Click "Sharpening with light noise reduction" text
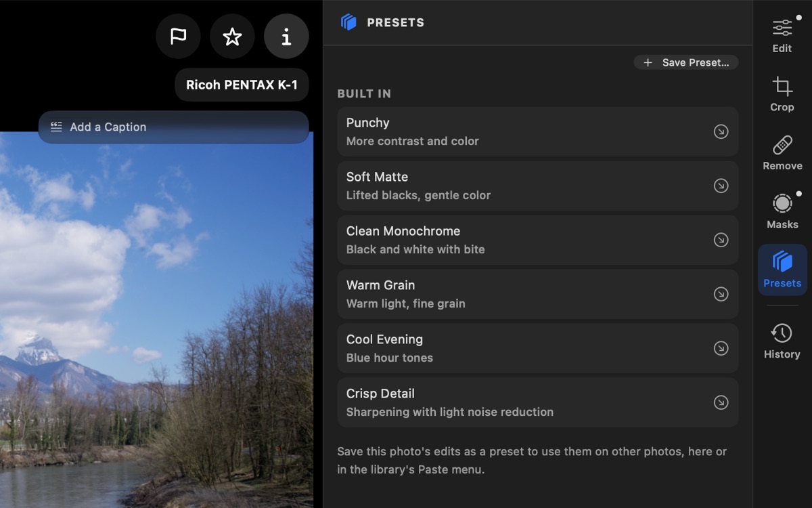The width and height of the screenshot is (812, 508). (450, 412)
